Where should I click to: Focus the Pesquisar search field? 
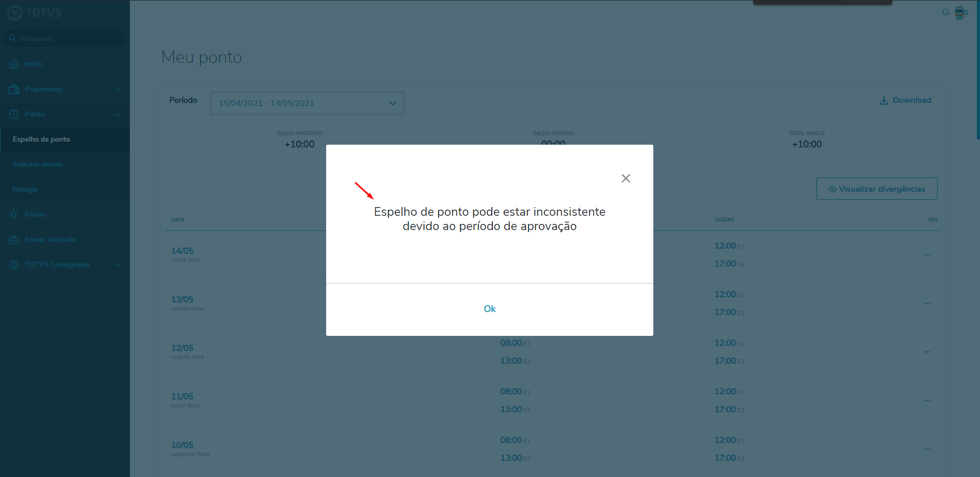click(64, 38)
